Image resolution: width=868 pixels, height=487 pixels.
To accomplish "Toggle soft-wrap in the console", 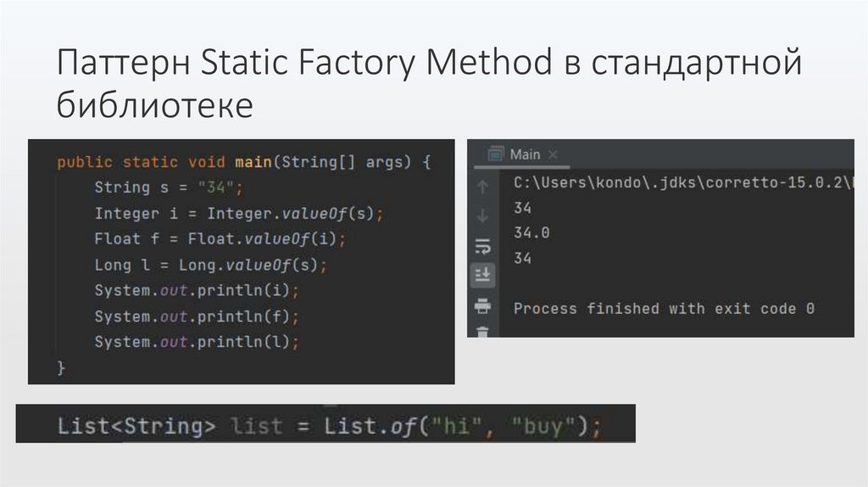I will coord(482,245).
